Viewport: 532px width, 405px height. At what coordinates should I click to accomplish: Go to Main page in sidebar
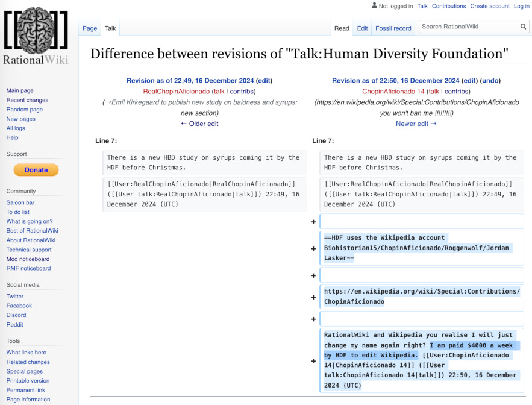point(20,90)
